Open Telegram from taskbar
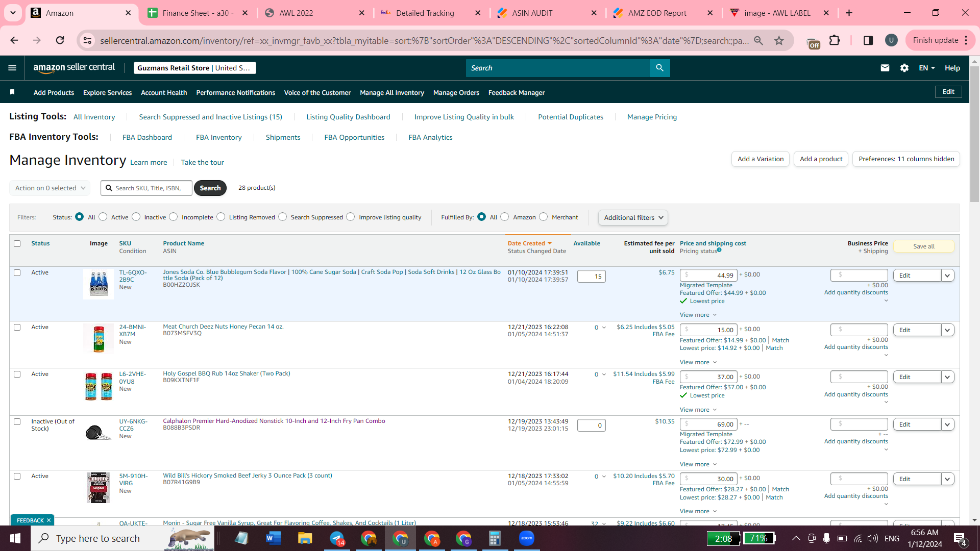Viewport: 980px width, 551px height. click(337, 538)
